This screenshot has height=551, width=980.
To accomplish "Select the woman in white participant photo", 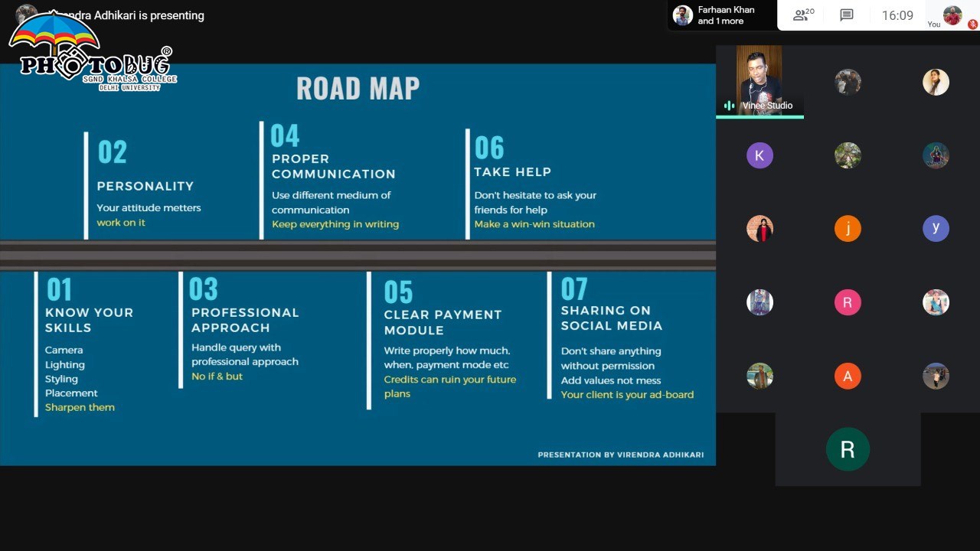I will coord(936,82).
